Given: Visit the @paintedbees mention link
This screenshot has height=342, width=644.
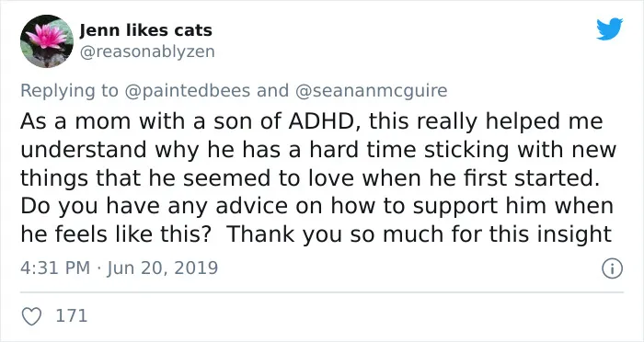Looking at the screenshot, I should (x=187, y=90).
